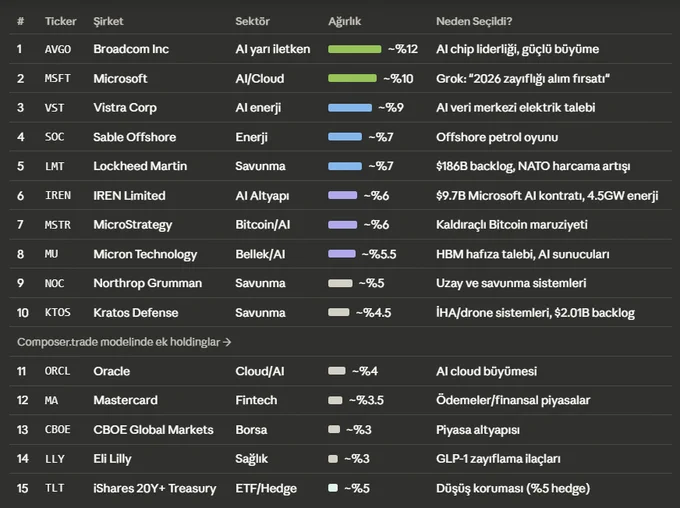Click the Bellek/AI sector cell
Image resolution: width=680 pixels, height=508 pixels.
click(260, 254)
